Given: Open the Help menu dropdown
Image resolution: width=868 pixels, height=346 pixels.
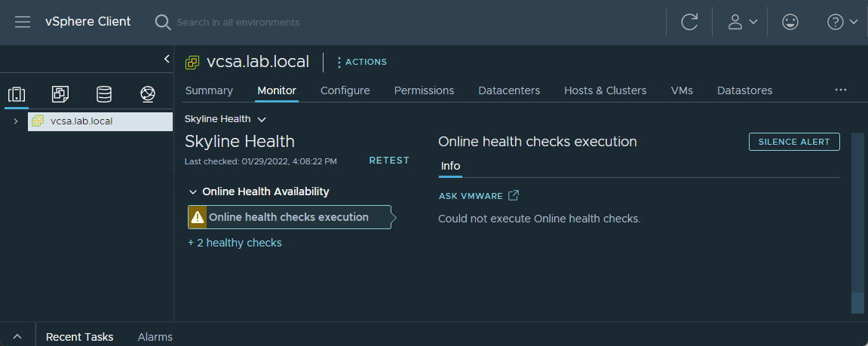Looking at the screenshot, I should click(842, 22).
